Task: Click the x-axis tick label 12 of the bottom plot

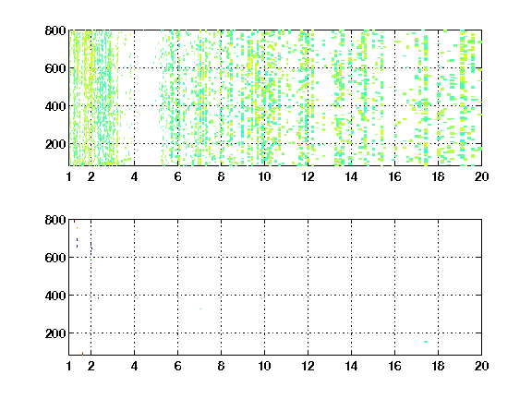Action: [x=308, y=366]
